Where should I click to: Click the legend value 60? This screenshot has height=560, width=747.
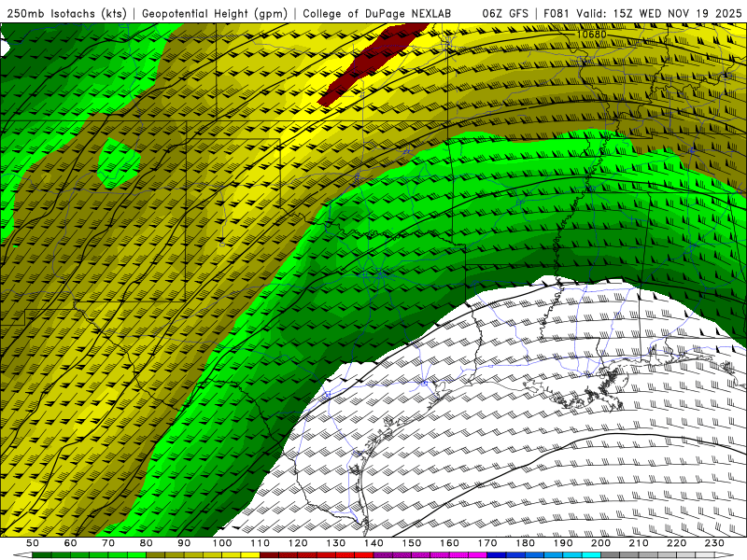click(71, 543)
